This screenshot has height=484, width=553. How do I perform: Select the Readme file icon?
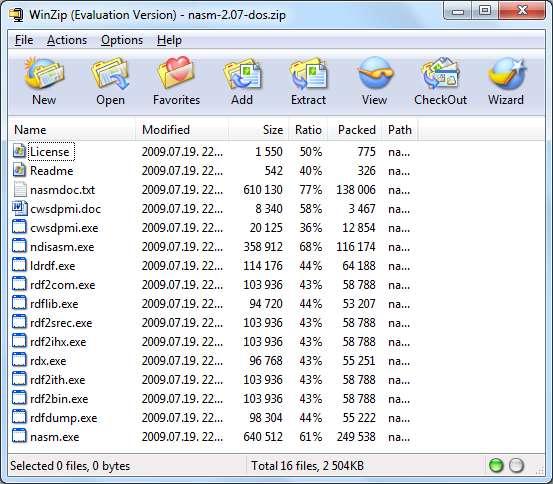(x=19, y=170)
